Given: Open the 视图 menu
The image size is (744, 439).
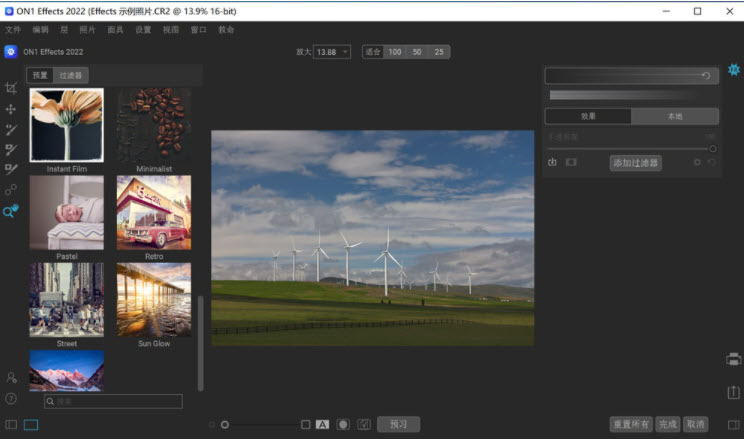Looking at the screenshot, I should click(171, 30).
